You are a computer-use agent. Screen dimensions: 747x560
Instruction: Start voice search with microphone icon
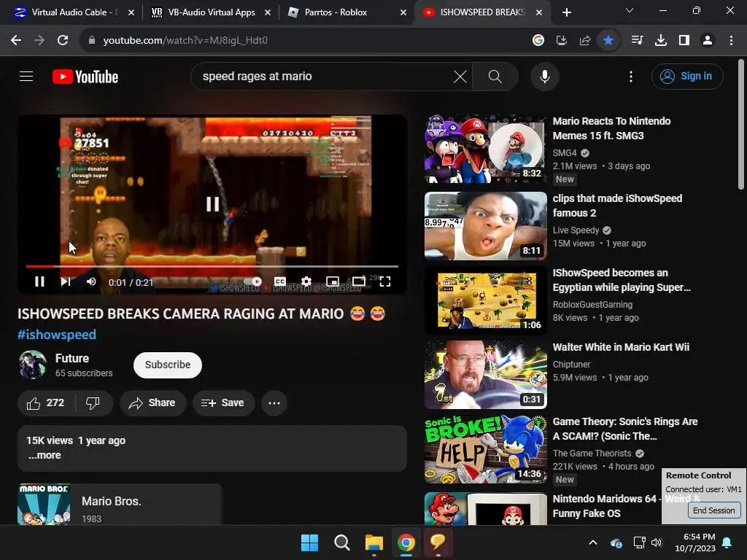point(544,76)
